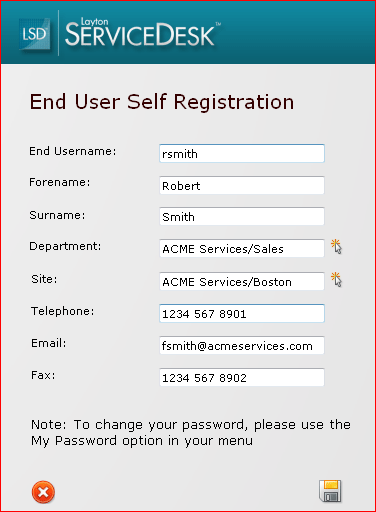Cancel registration with the red X icon

[x=43, y=492]
